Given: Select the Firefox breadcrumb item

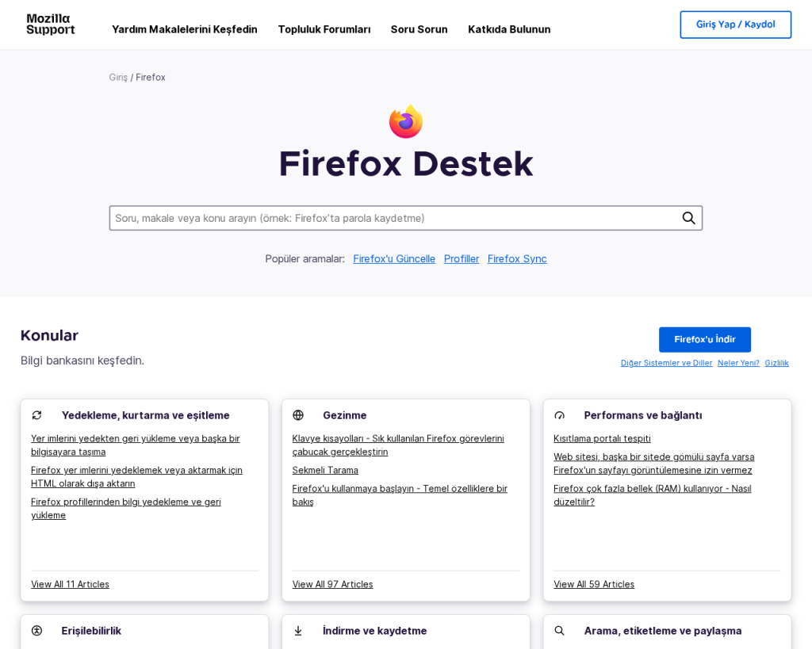Looking at the screenshot, I should pos(151,77).
